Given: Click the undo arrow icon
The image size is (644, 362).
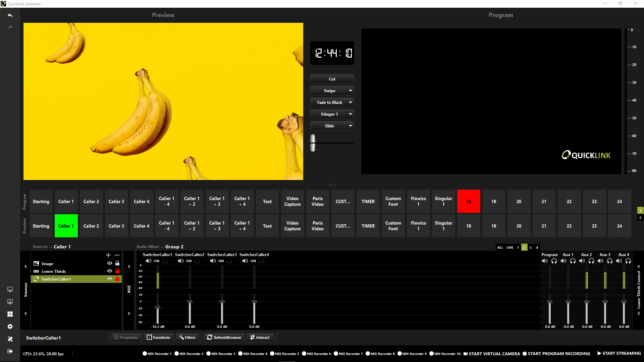Looking at the screenshot, I should (x=10, y=15).
